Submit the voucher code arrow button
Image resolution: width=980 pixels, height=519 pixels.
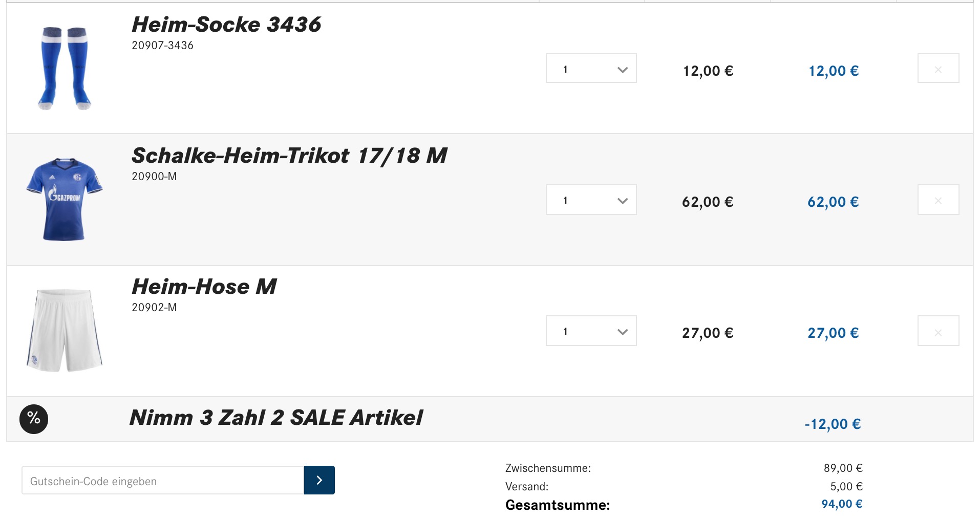pyautogui.click(x=319, y=480)
